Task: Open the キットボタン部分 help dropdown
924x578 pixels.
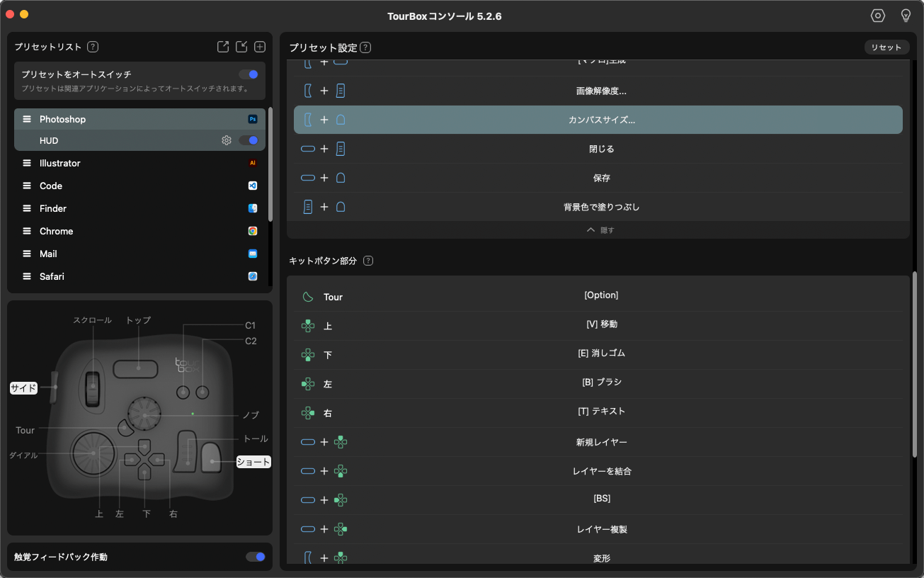Action: (367, 260)
